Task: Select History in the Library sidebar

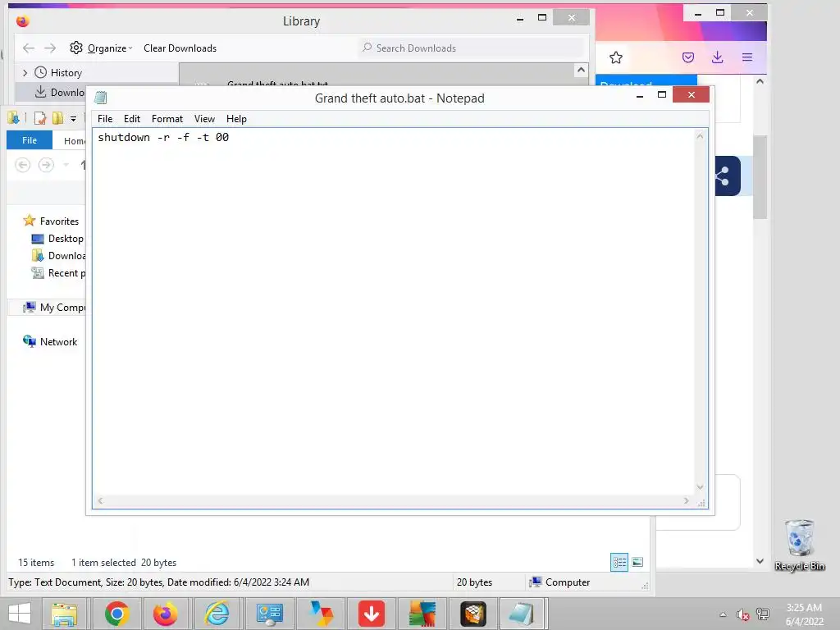Action: click(x=66, y=73)
